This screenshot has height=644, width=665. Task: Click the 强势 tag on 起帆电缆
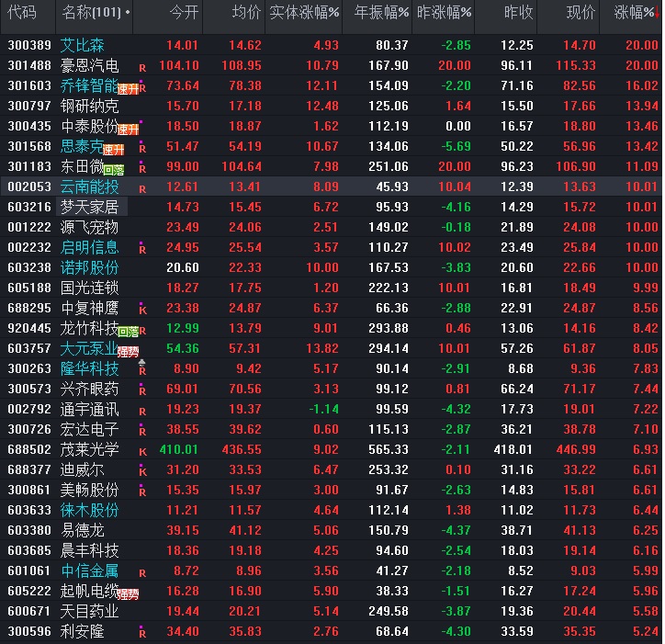pyautogui.click(x=128, y=594)
